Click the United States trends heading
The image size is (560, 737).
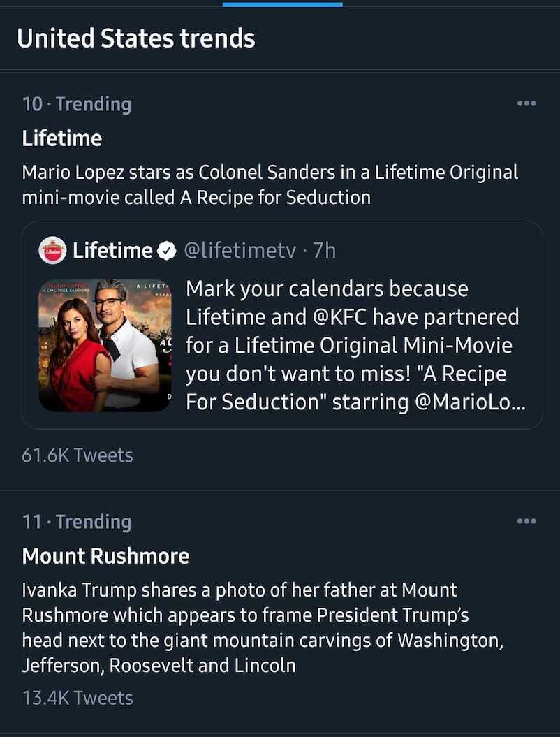point(136,38)
